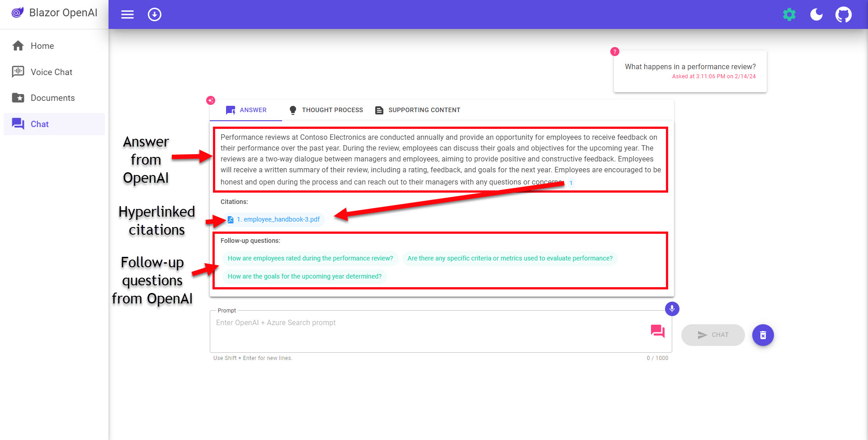Click the Home house icon
868x440 pixels.
pyautogui.click(x=18, y=46)
